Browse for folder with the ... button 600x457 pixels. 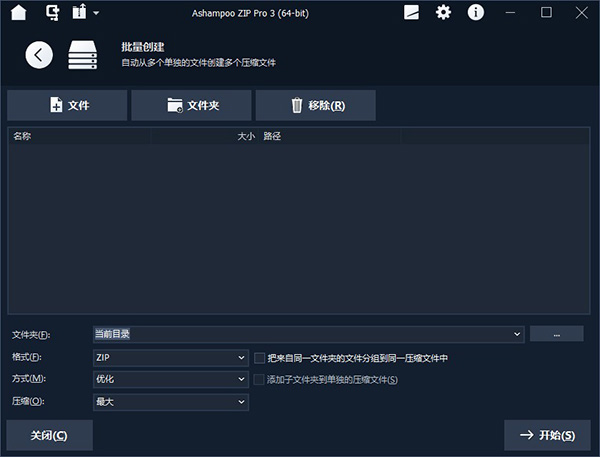pyautogui.click(x=557, y=334)
